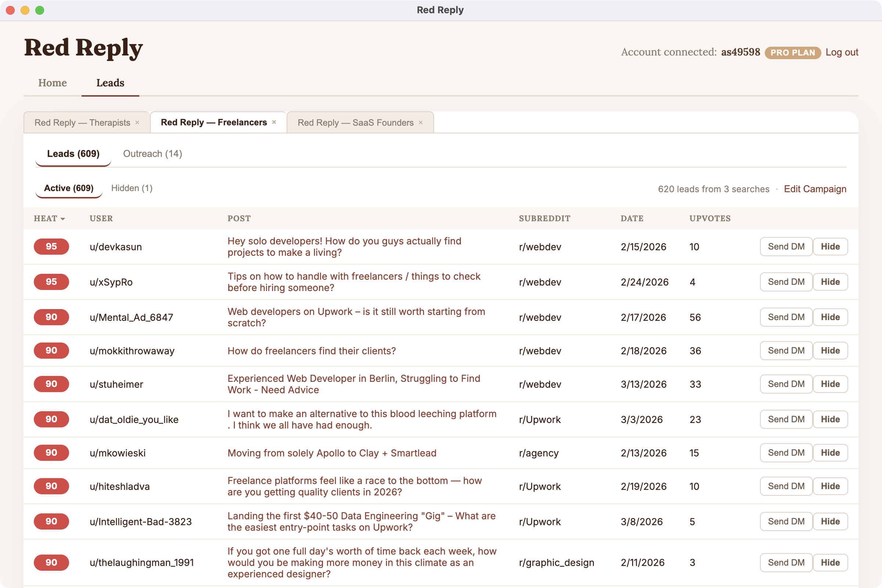The image size is (882, 588).
Task: Select the Hidden (1) filter
Action: [132, 188]
